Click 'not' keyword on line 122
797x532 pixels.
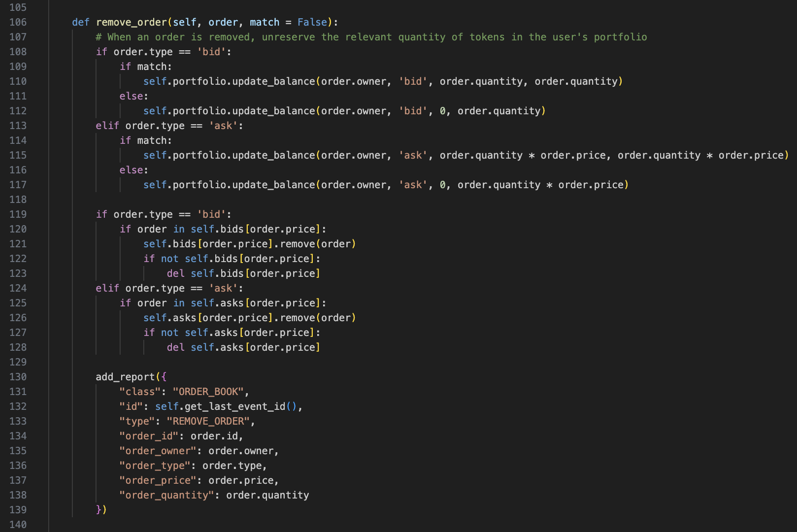point(169,259)
